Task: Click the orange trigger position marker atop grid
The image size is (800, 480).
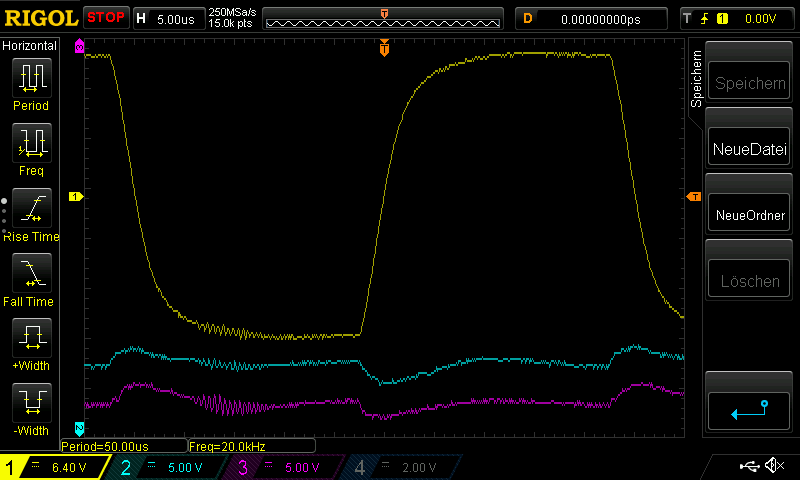Action: click(384, 47)
